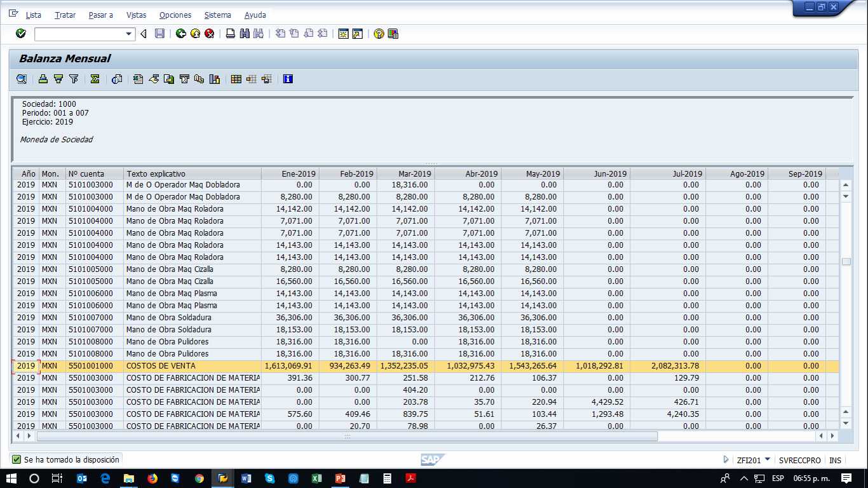Open the Sistema menu

(218, 15)
